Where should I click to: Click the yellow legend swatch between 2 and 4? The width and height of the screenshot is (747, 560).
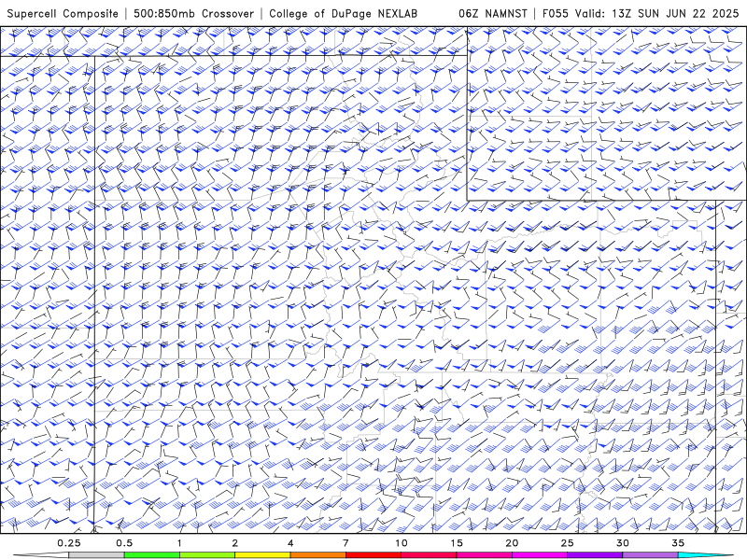coord(262,555)
